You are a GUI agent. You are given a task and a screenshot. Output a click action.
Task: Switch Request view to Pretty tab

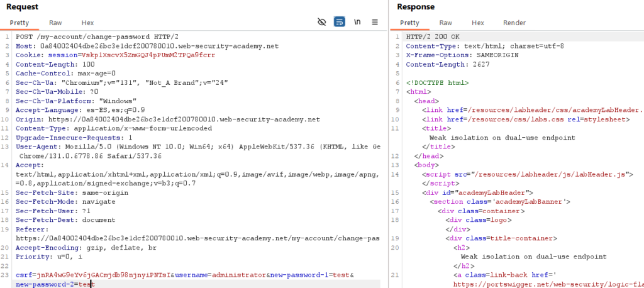tap(19, 23)
